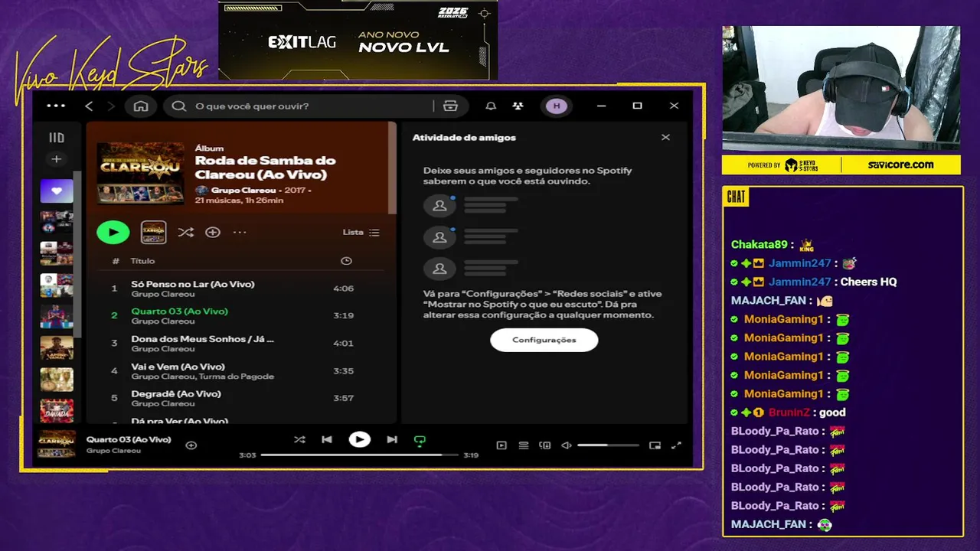980x551 pixels.
Task: Select track 'Só Penso no Lar (Ao Vivo)'
Action: [x=241, y=289]
